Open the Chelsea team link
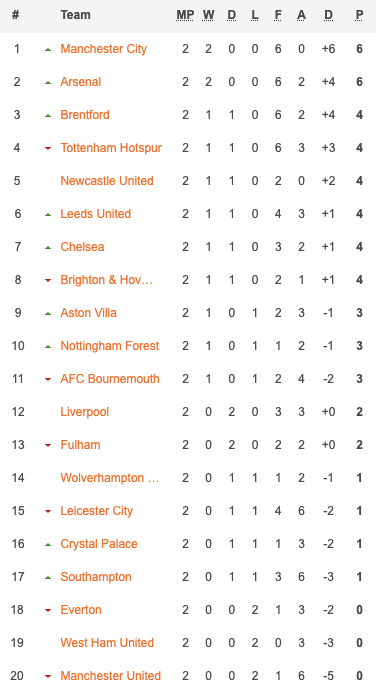Viewport: 376px width, 690px height. 82,247
